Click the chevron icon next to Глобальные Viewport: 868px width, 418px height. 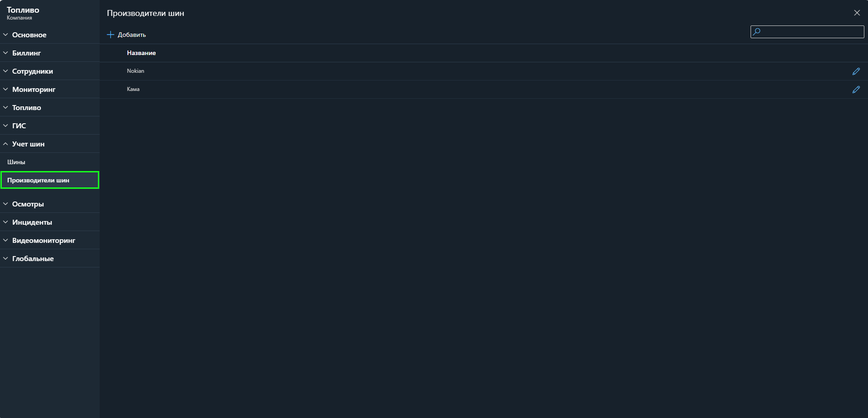5,258
